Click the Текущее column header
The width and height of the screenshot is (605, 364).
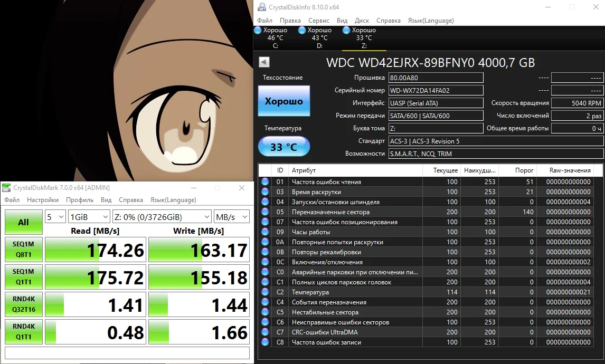[x=442, y=170]
